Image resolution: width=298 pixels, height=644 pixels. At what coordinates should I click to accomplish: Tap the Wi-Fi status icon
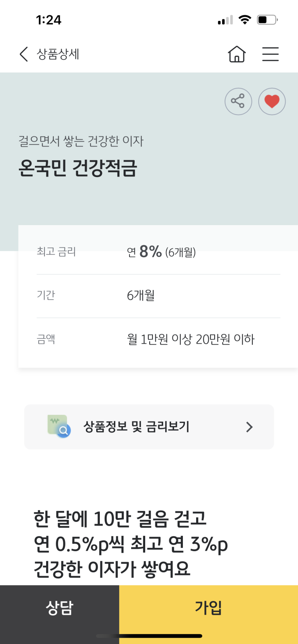[x=245, y=20]
